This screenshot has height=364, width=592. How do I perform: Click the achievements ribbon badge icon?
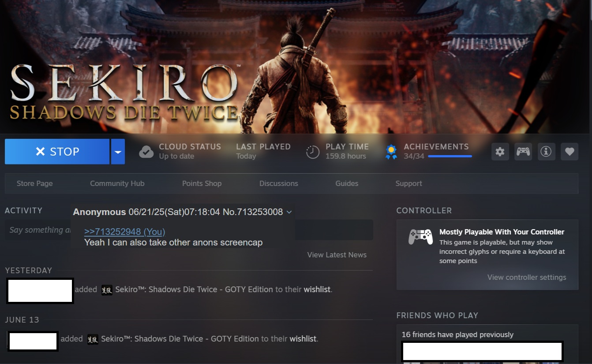click(391, 152)
